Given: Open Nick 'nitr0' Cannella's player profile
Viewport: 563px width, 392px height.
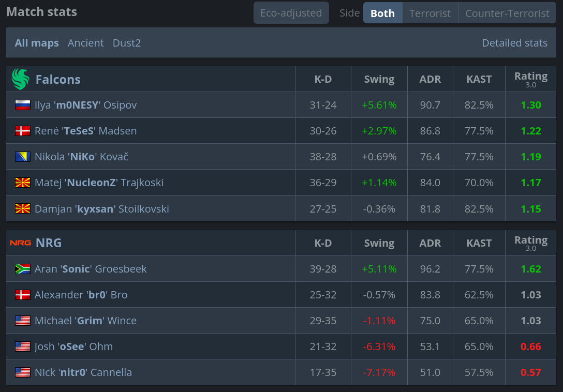Looking at the screenshot, I should [83, 372].
